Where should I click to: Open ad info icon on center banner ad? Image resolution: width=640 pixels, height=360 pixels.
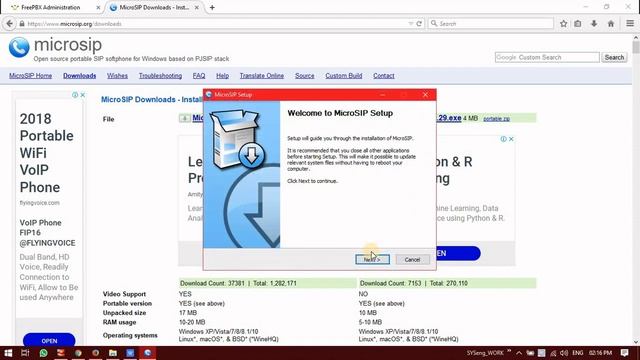(503, 139)
